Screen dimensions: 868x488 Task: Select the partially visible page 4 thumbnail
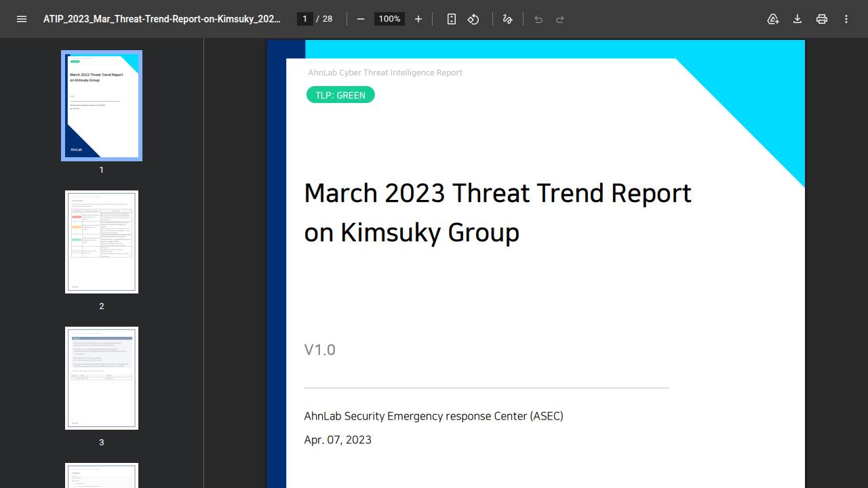tap(102, 475)
